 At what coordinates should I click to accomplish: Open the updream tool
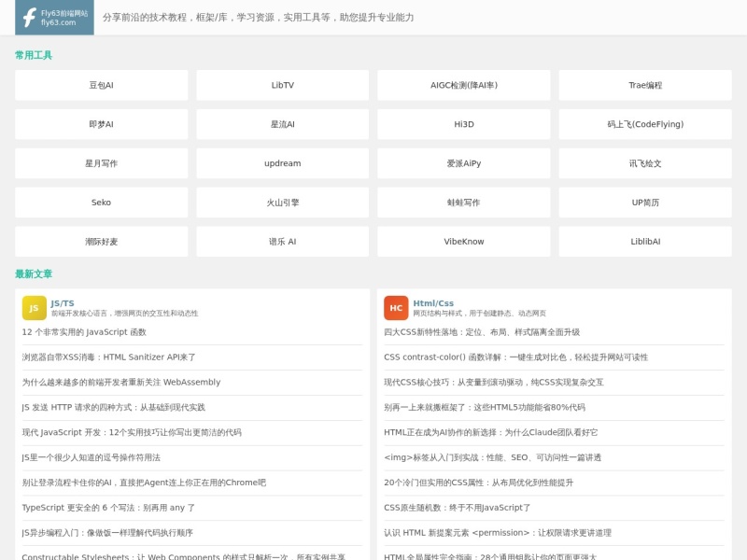point(283,163)
